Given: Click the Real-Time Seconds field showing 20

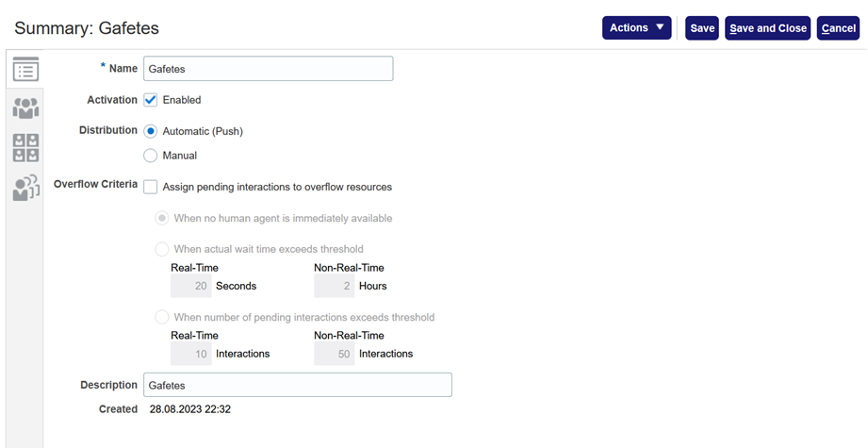Looking at the screenshot, I should pos(191,286).
